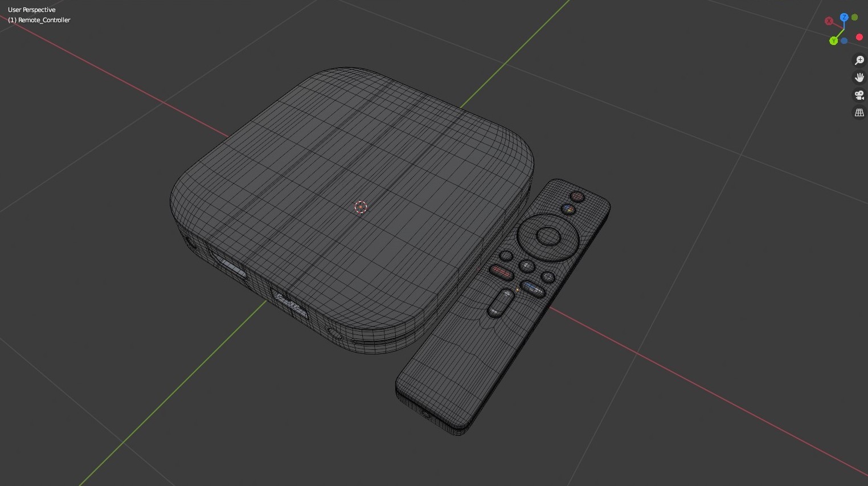Click the negative Z axis ball on the gizmo
Screen dimensions: 868x486
click(845, 40)
